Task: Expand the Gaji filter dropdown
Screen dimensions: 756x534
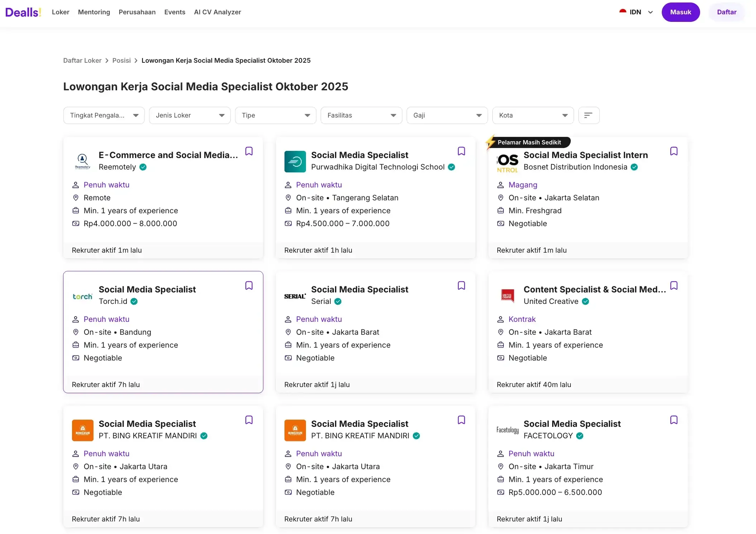Action: click(x=447, y=115)
